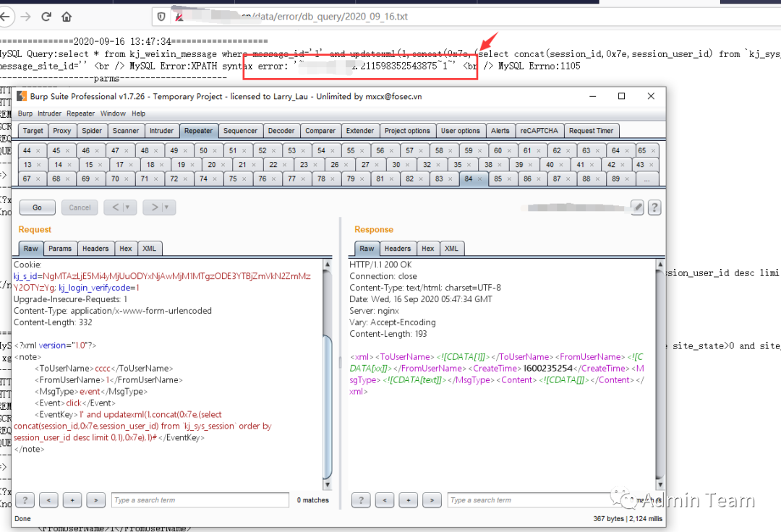Click request search '+' options button
Viewport: 781px width, 532px height.
72,499
